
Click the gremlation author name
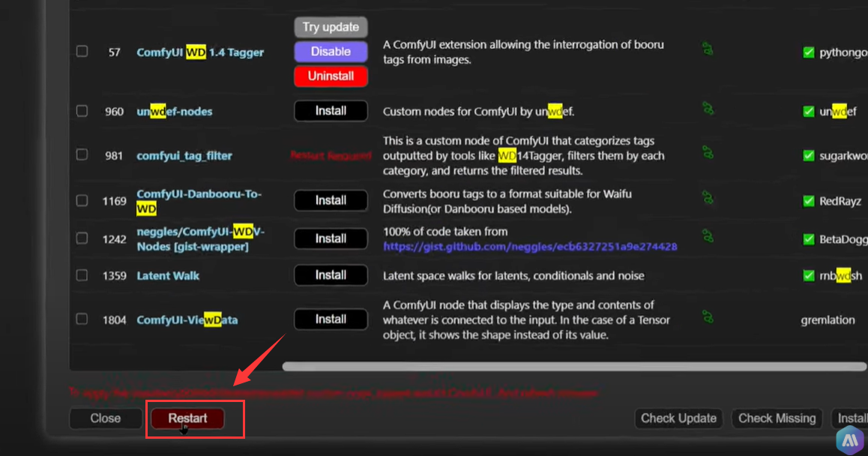pos(828,319)
